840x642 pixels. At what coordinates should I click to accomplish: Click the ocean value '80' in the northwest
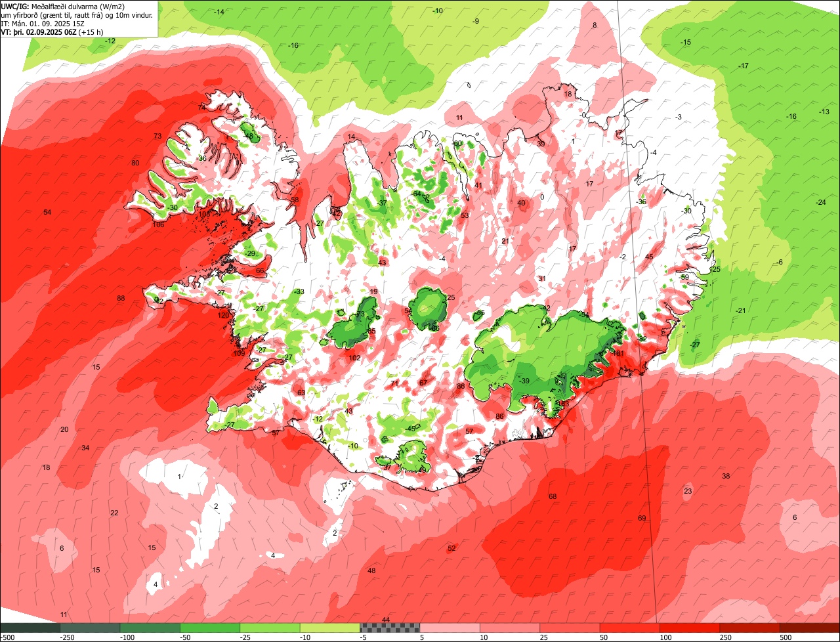point(135,163)
